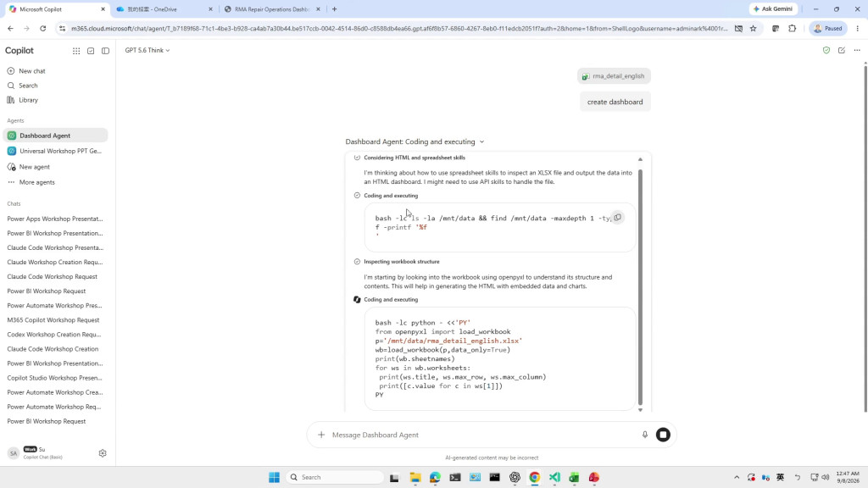Open Power Automate Workshop Pres... chat
This screenshot has height=488, width=868.
click(x=55, y=305)
